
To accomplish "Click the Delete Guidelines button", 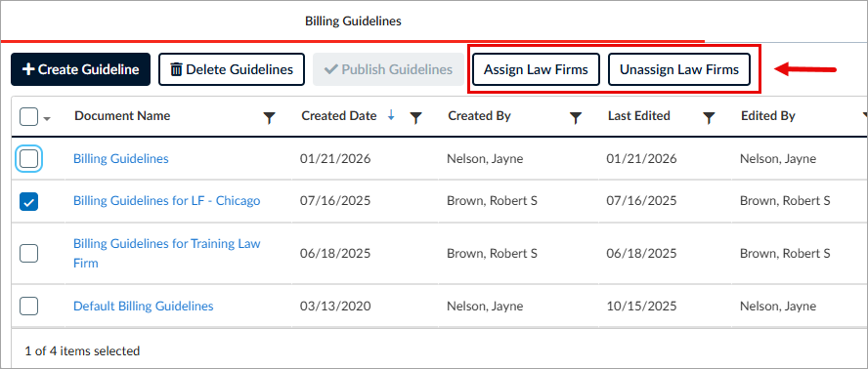I will point(232,69).
